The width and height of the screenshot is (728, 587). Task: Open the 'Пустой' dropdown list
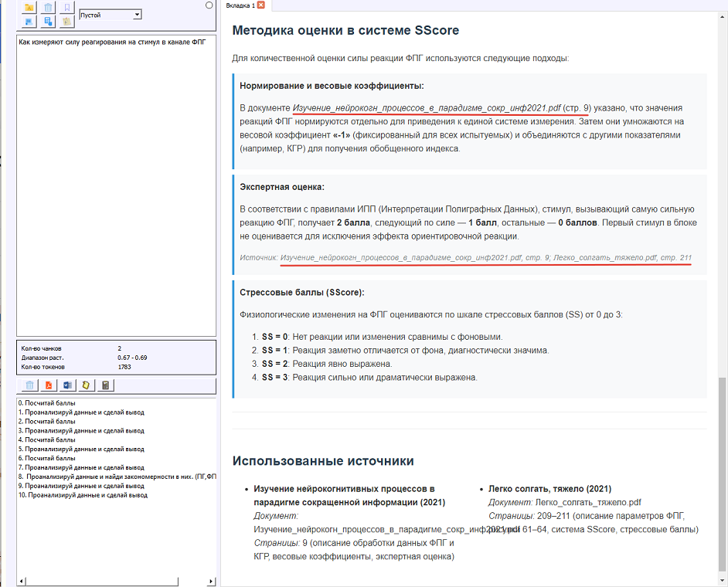click(x=137, y=15)
